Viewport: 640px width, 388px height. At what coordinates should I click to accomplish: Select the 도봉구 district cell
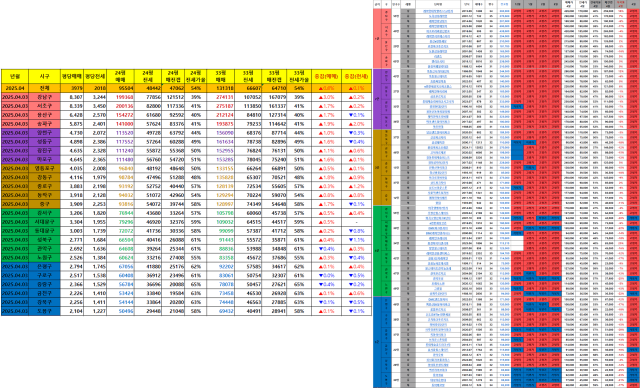click(44, 311)
